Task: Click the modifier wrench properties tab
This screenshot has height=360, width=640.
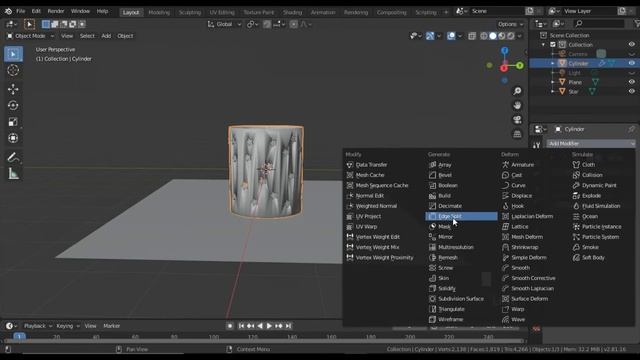Action: [537, 144]
